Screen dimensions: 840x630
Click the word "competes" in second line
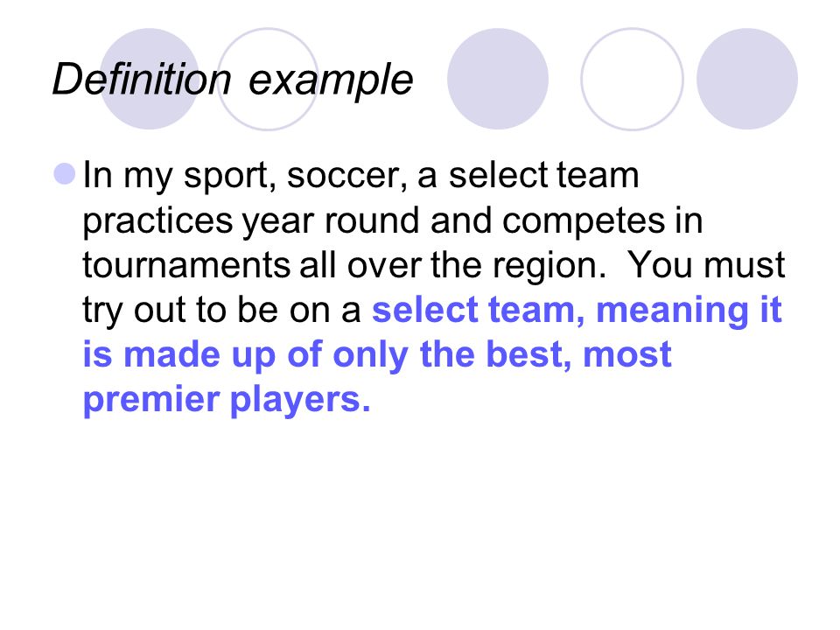584,221
